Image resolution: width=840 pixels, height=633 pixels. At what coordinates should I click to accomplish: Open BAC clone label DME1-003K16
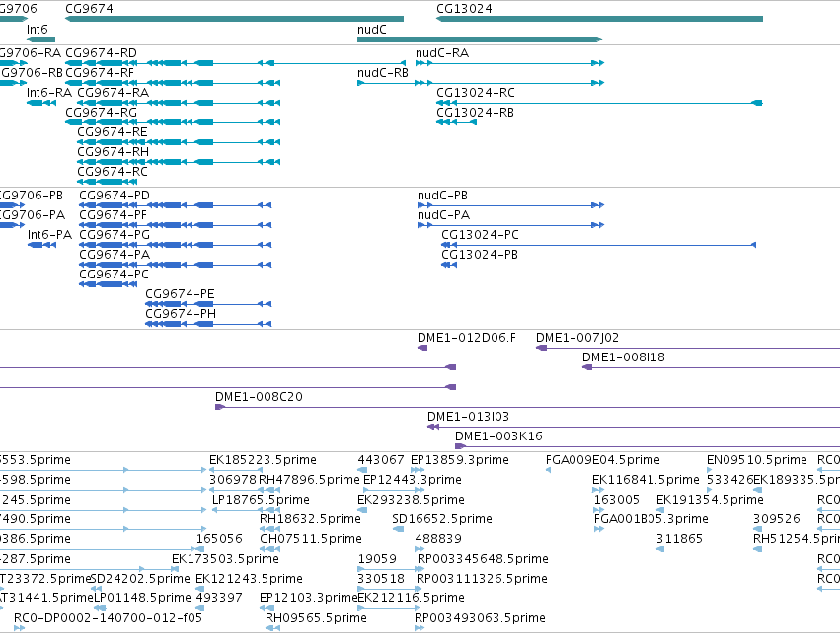tap(498, 436)
